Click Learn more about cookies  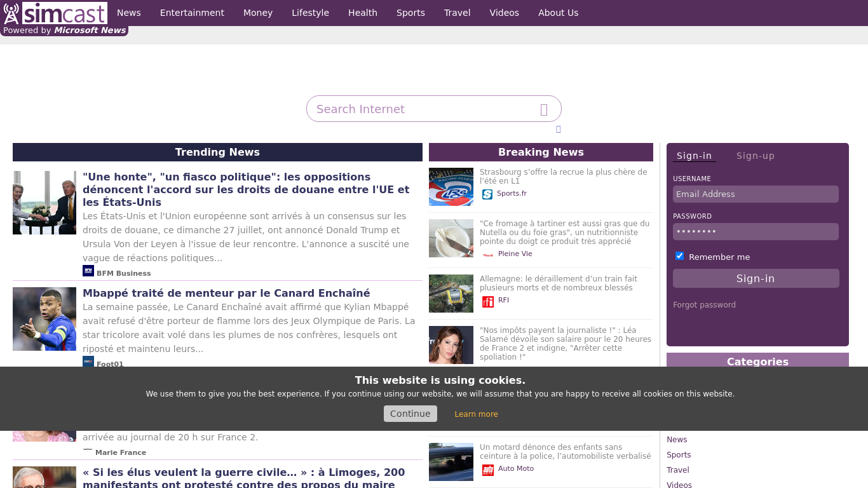(x=477, y=414)
